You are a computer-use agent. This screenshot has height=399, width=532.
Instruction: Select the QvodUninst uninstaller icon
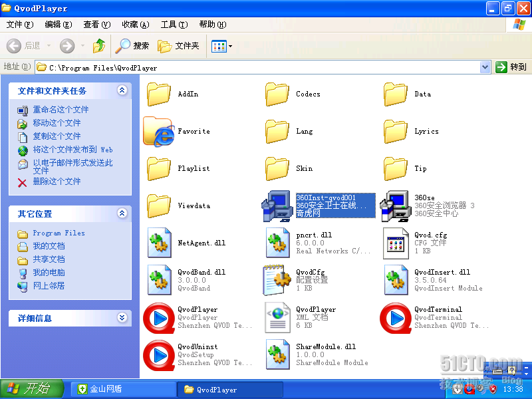158,355
